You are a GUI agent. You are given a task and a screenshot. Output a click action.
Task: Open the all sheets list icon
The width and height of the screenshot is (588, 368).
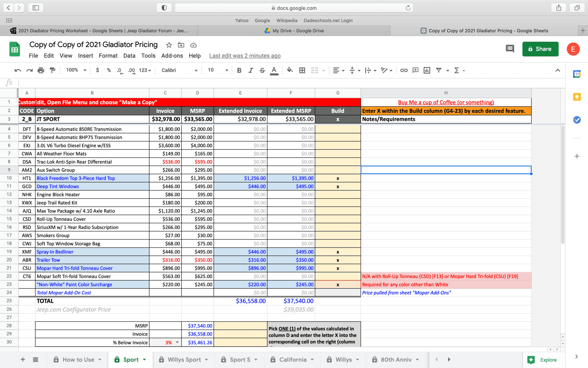[36, 359]
